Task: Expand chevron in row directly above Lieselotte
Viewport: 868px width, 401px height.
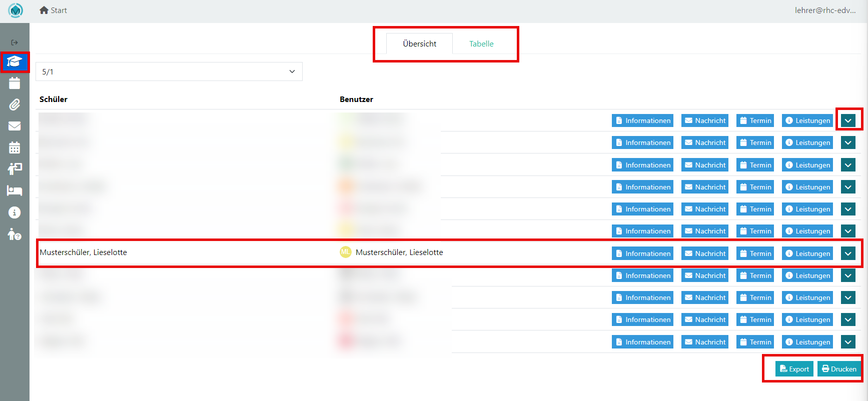Action: pyautogui.click(x=848, y=231)
